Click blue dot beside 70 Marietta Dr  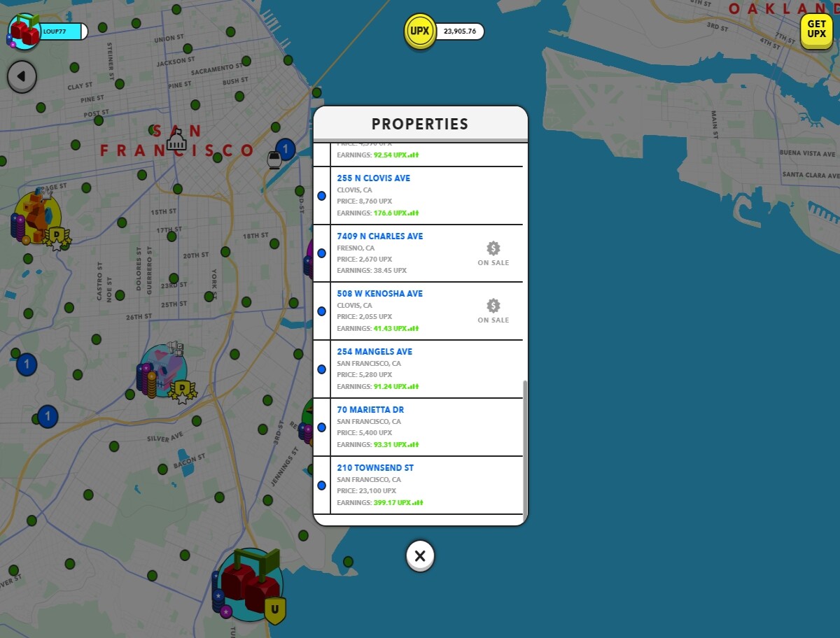pyautogui.click(x=322, y=427)
